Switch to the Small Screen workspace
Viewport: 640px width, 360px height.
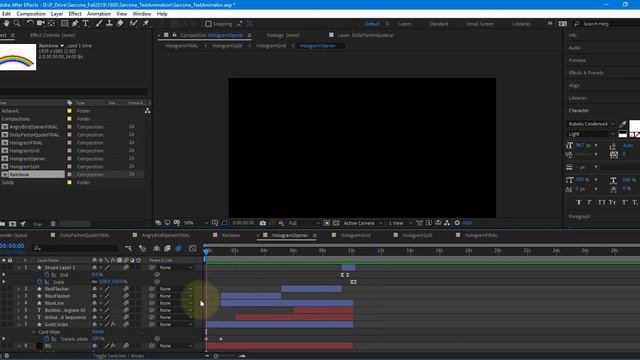[480, 24]
